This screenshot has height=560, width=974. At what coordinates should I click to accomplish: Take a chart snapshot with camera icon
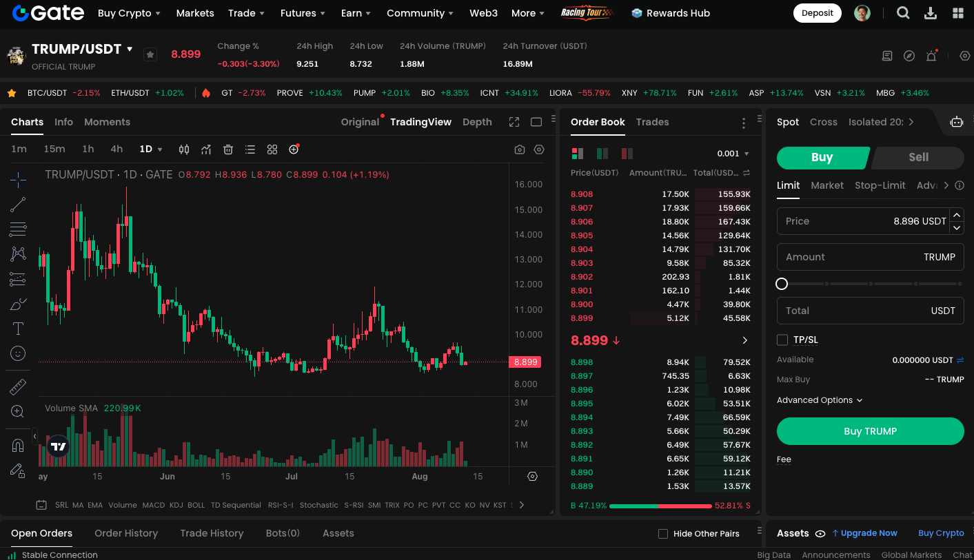point(520,149)
